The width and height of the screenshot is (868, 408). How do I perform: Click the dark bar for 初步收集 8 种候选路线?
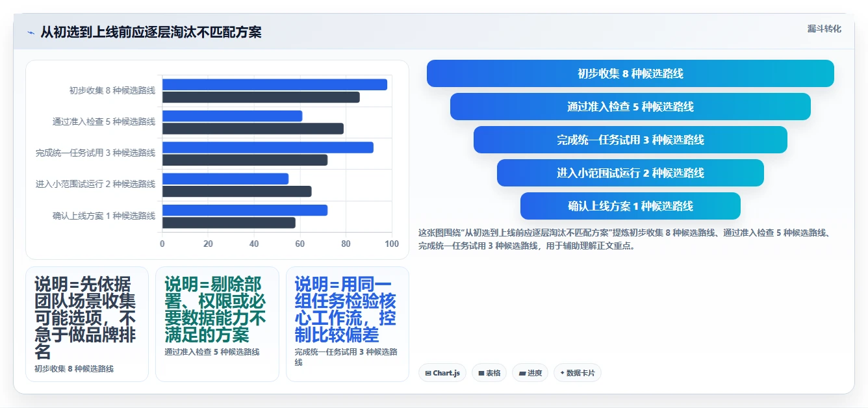click(261, 97)
